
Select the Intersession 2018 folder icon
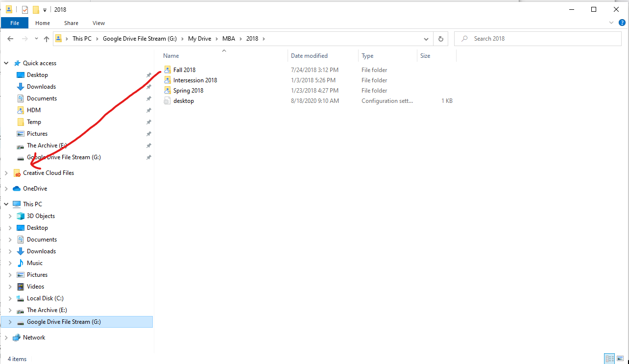click(x=167, y=80)
